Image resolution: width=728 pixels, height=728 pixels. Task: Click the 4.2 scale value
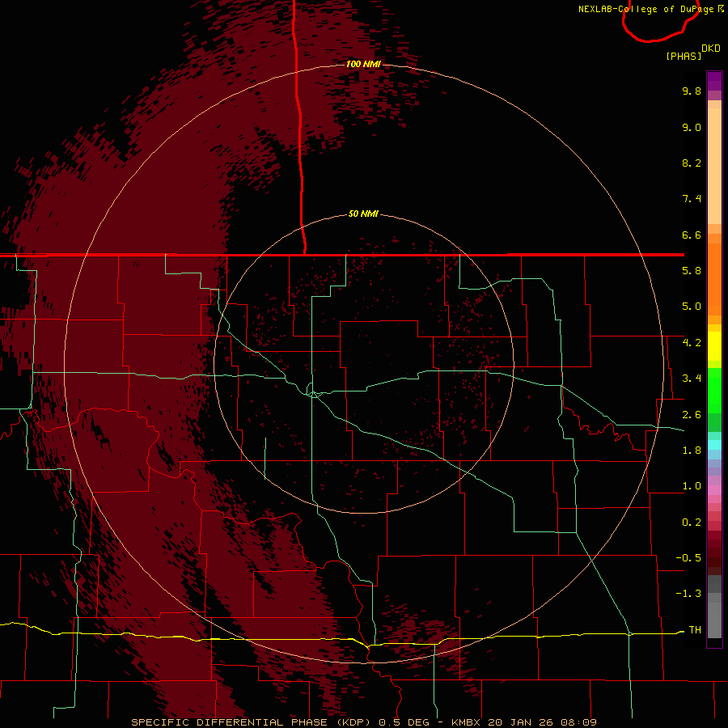(x=692, y=343)
